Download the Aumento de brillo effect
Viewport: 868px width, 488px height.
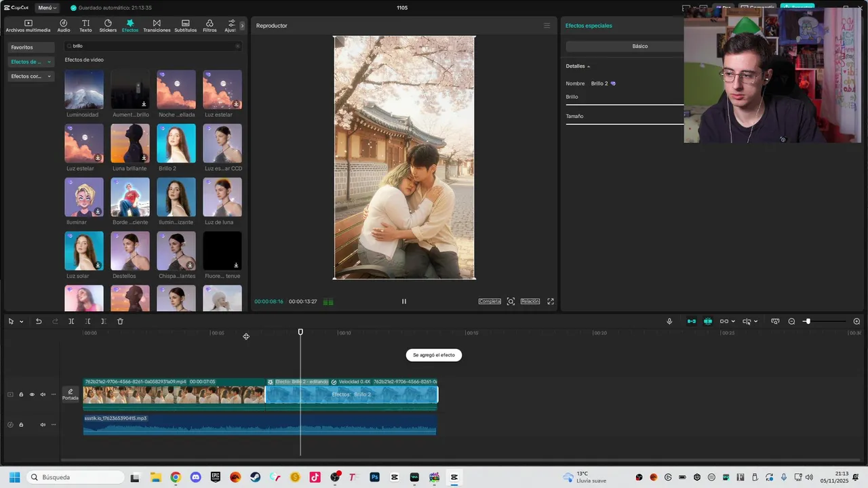[x=144, y=104]
